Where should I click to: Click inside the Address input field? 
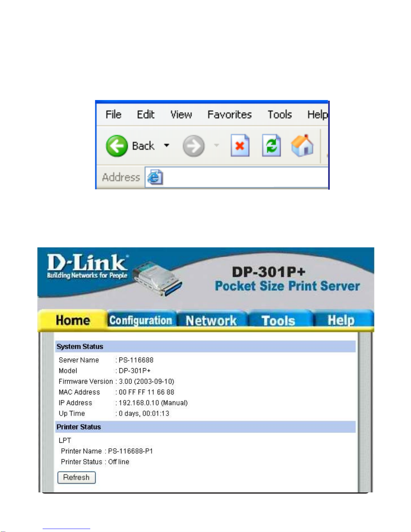click(x=237, y=177)
